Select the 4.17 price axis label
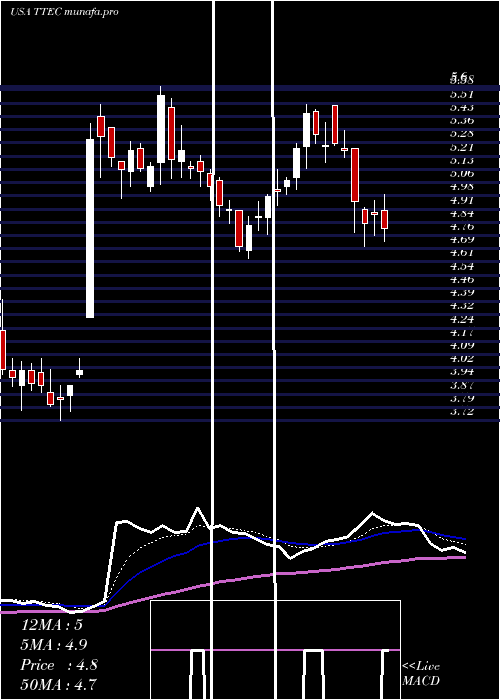Image resolution: width=500 pixels, height=700 pixels. coord(461,332)
